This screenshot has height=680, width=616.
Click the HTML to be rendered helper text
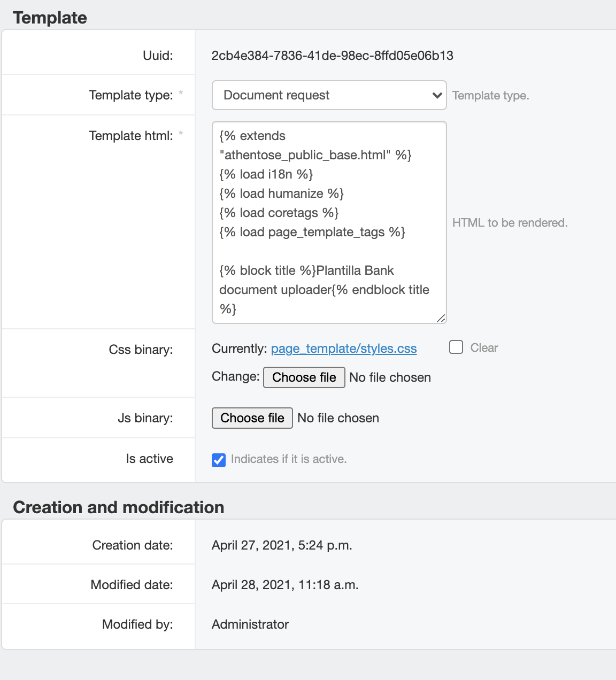tap(510, 222)
